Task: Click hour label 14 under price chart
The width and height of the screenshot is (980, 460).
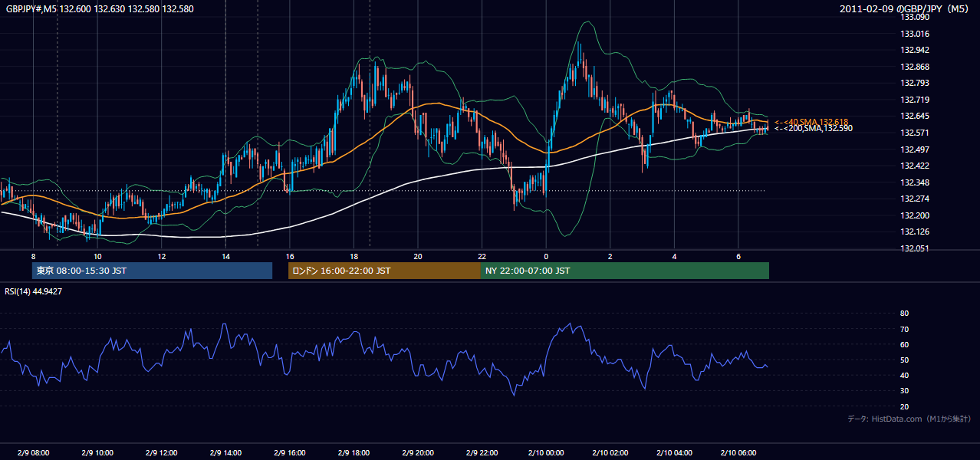Action: coord(225,256)
